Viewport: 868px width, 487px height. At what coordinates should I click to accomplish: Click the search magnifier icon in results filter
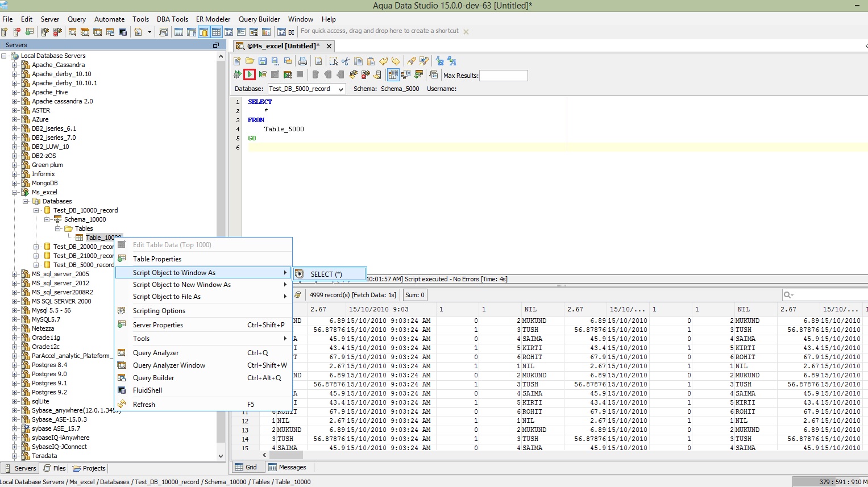(788, 294)
